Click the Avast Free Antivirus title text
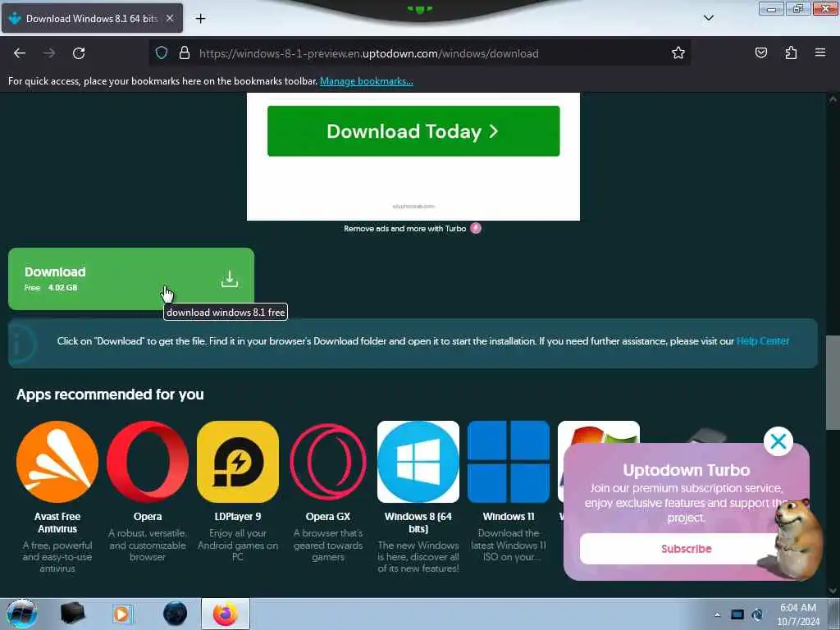The height and width of the screenshot is (630, 840). (57, 523)
